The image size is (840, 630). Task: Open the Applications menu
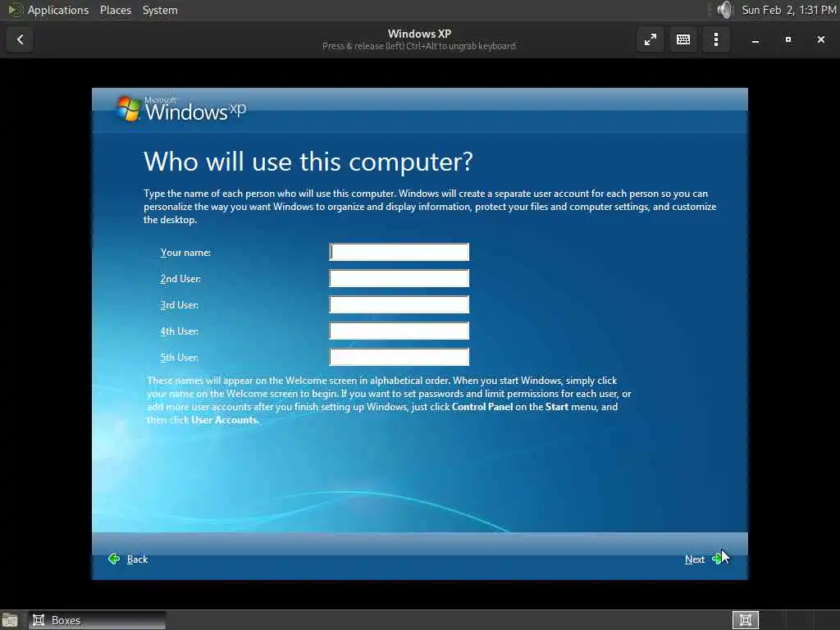[58, 10]
